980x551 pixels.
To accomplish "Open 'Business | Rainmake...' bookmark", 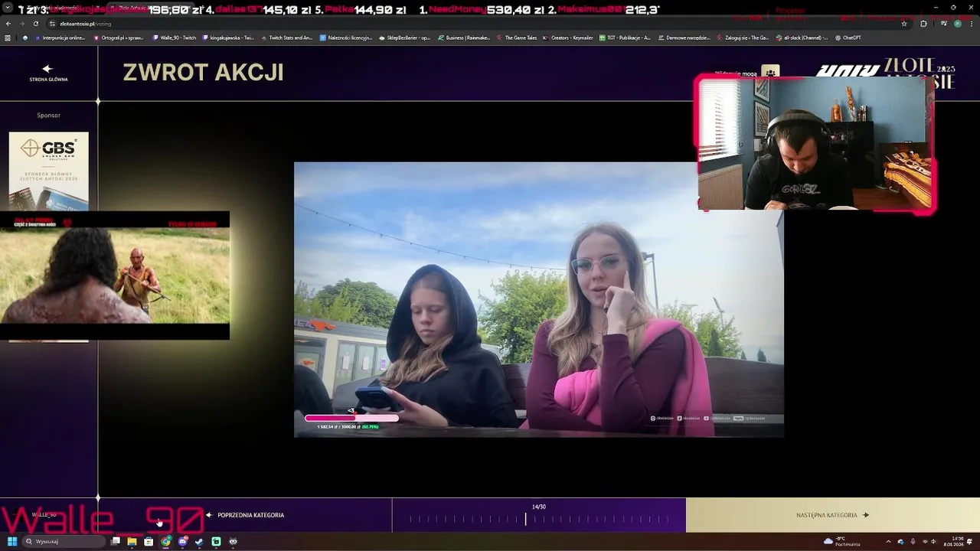I will point(464,37).
